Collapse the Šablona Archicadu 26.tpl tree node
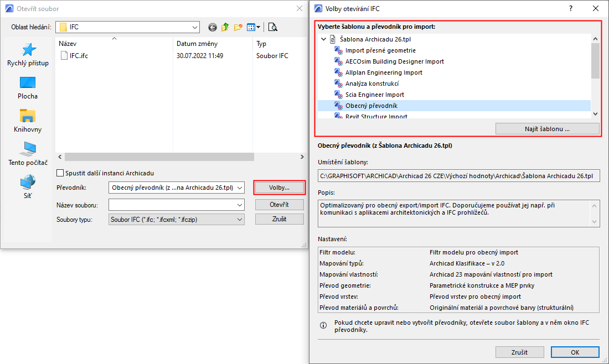 point(323,39)
